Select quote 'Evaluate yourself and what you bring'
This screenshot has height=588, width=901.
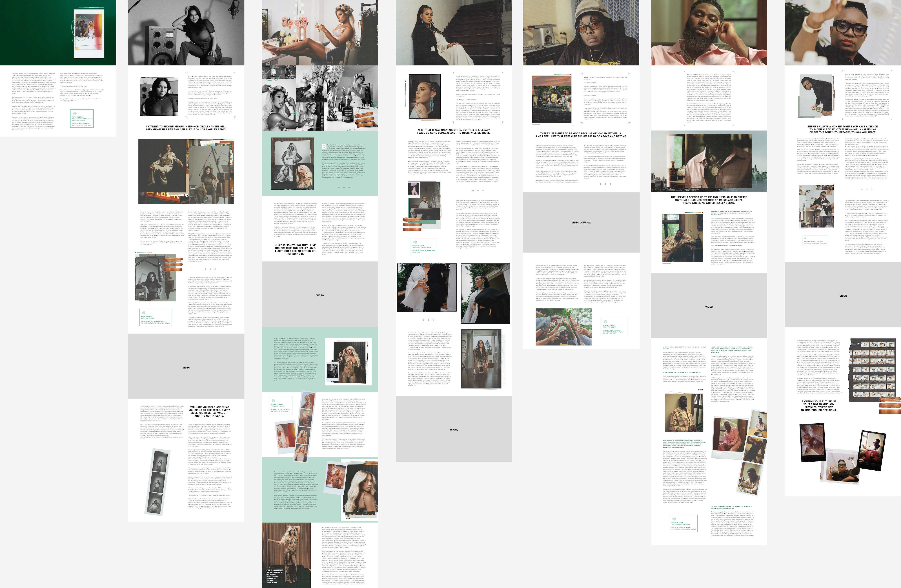(x=209, y=412)
